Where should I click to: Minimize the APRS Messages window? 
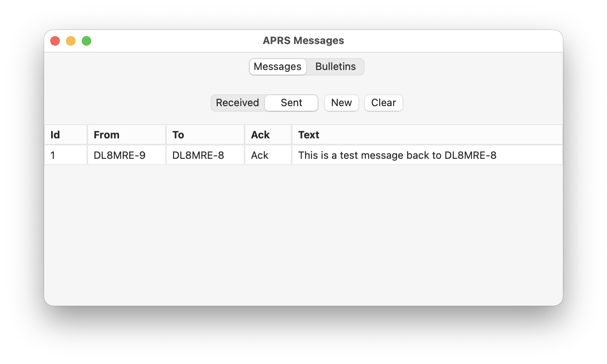tap(71, 41)
